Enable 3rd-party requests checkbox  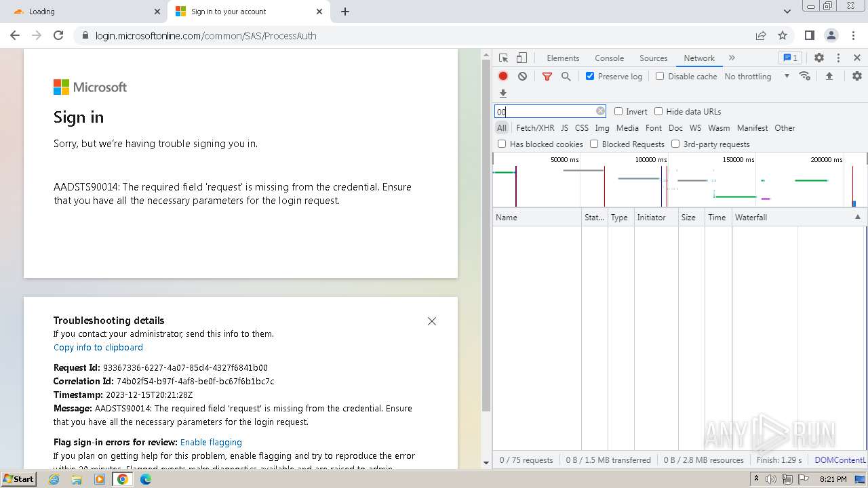pos(675,144)
